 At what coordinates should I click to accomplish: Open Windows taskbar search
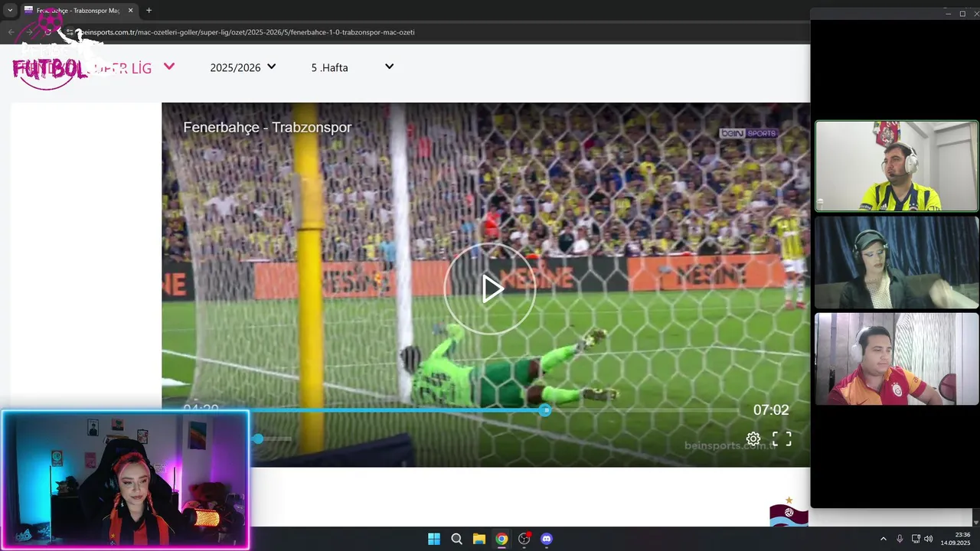[x=456, y=539]
